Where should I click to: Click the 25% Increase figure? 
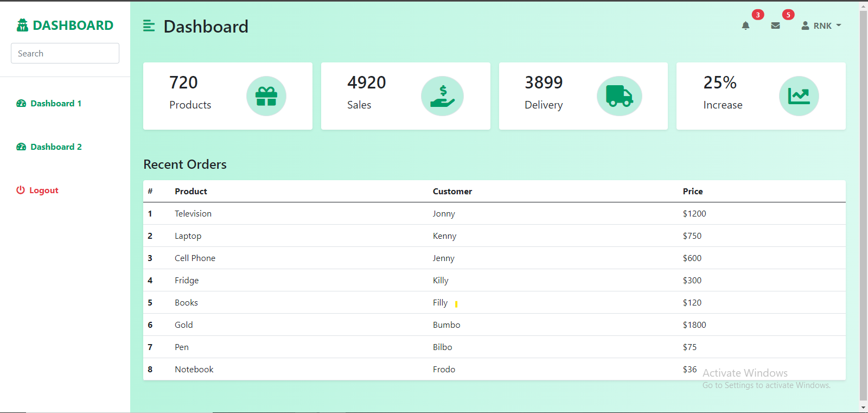(720, 82)
